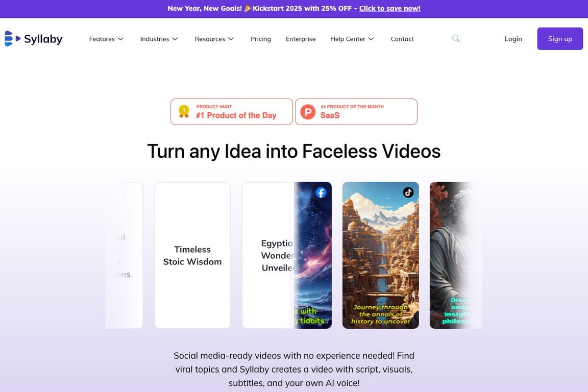Open the ancient city TikTok video thumbnail
588x392 pixels.
coord(381,255)
